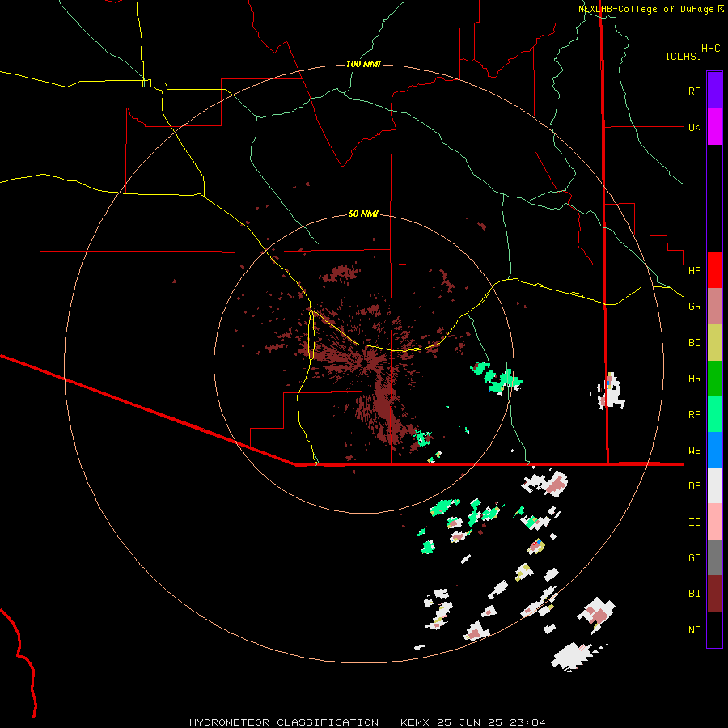This screenshot has height=728, width=728.
Task: Click the BI legend label
Action: click(694, 594)
